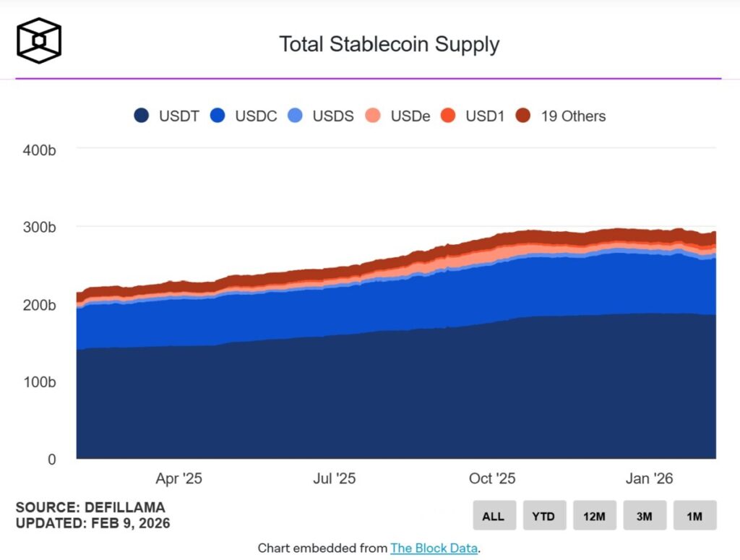Toggle the USDS legend entry
This screenshot has width=740, height=560.
(322, 116)
